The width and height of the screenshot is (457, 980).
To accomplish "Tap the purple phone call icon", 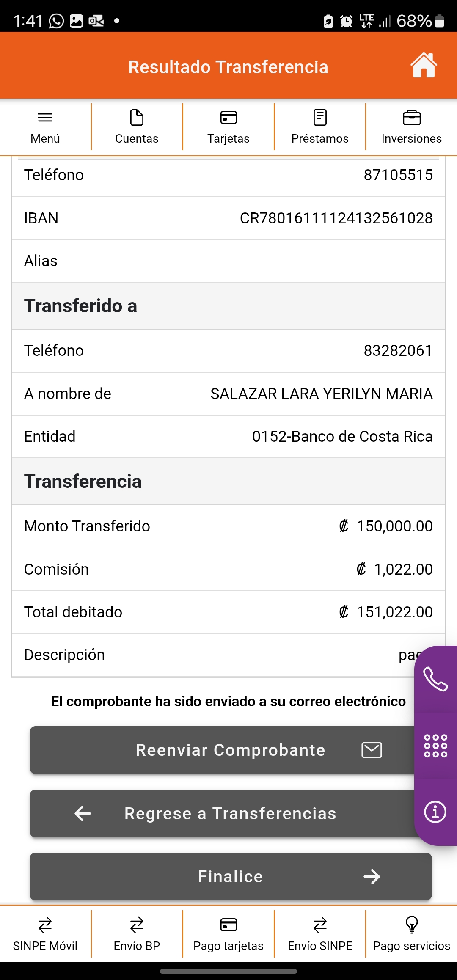I will point(435,679).
